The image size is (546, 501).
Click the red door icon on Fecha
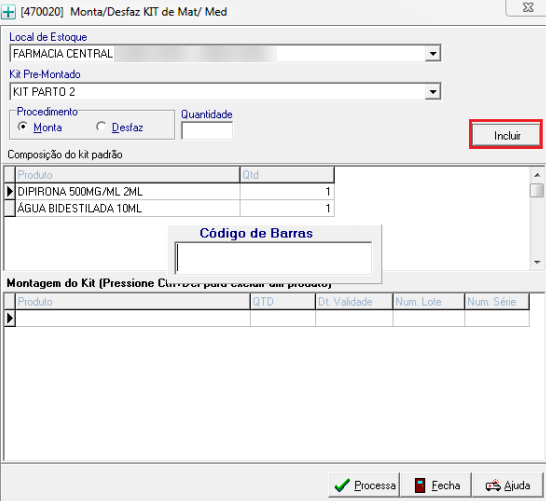tap(420, 485)
